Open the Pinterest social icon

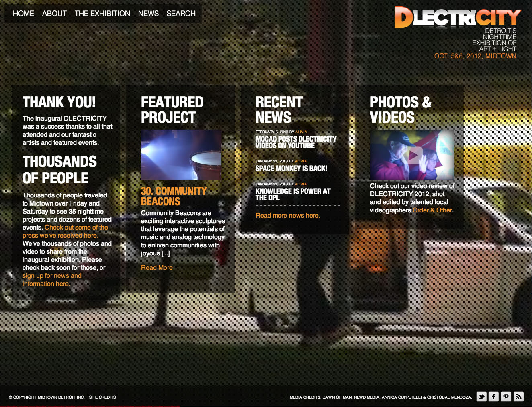(x=506, y=397)
